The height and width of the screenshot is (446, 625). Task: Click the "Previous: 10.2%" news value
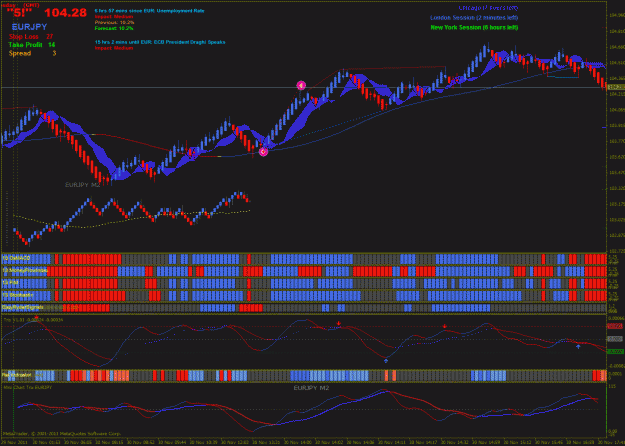[114, 22]
